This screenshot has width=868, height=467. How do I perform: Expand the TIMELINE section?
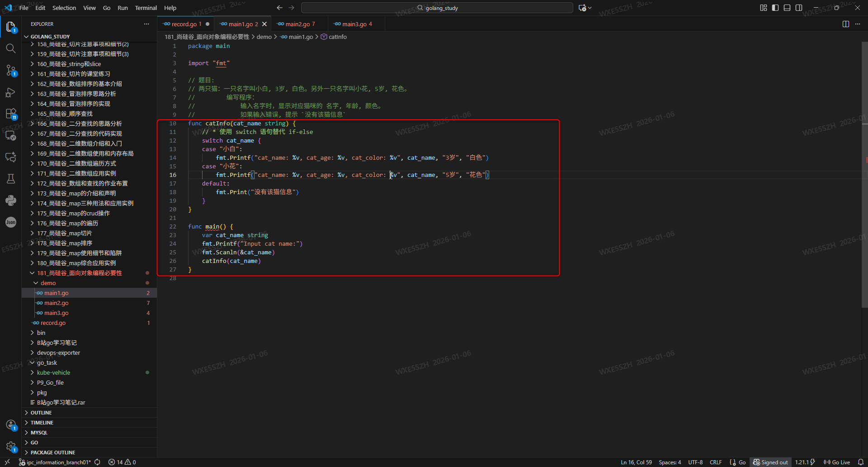(89, 423)
